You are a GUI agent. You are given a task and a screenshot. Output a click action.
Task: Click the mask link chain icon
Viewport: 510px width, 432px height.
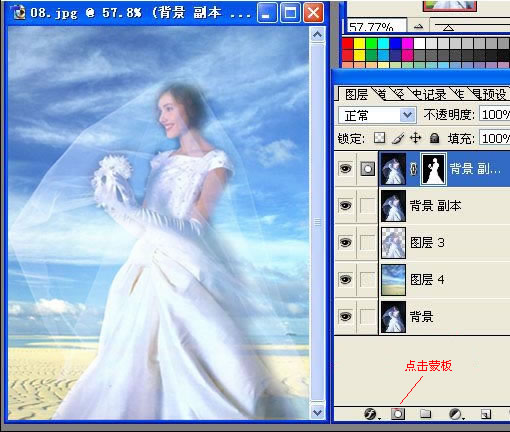(413, 169)
